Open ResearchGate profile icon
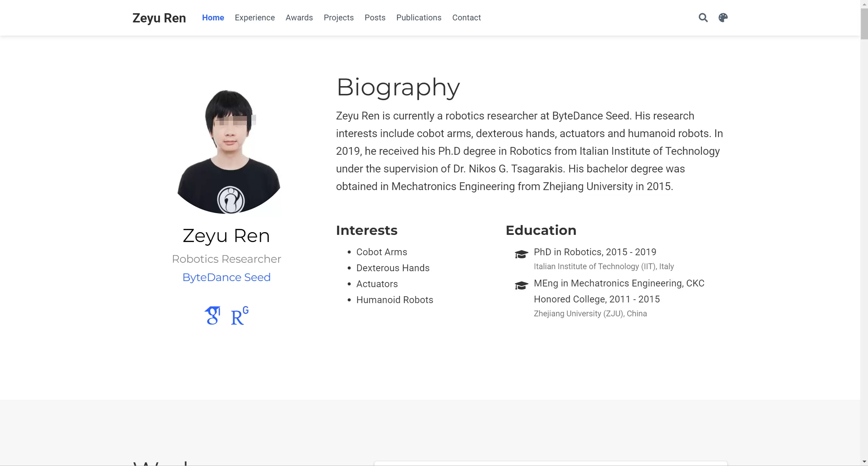The width and height of the screenshot is (868, 466). [x=239, y=316]
